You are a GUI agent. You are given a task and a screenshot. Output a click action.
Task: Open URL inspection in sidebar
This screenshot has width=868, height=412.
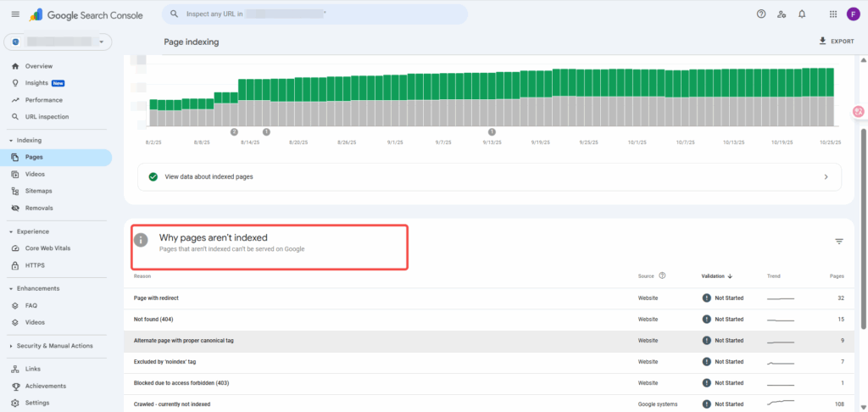(47, 117)
